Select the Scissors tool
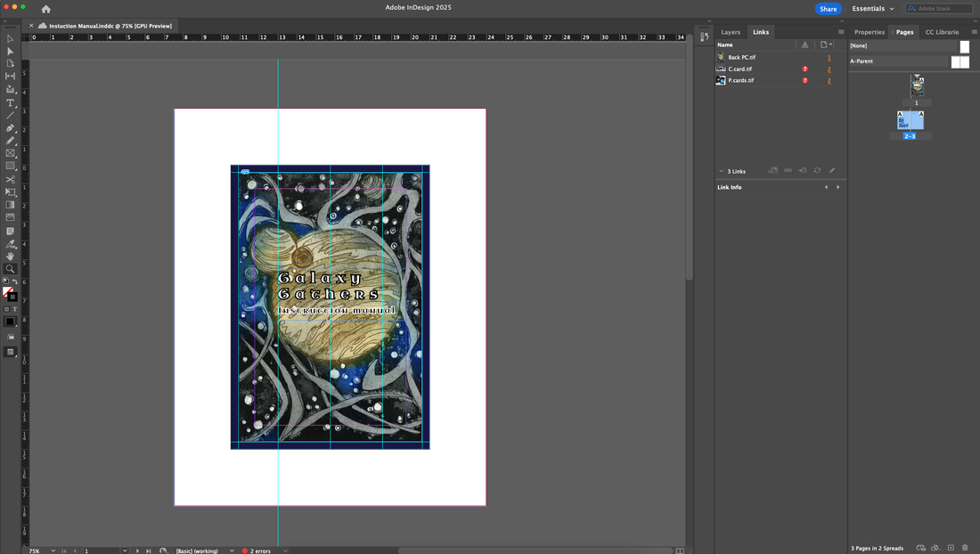Screen dimensions: 980x554 pos(10,179)
